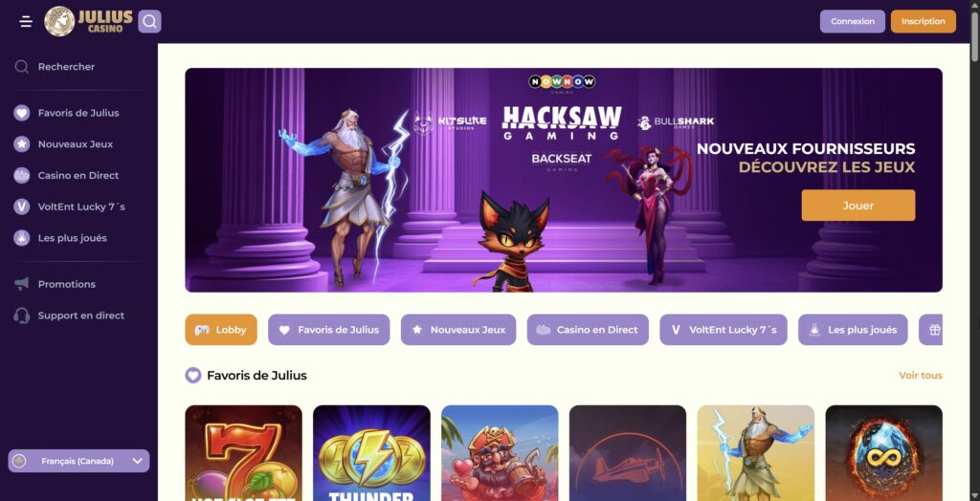Click the purple search magnifier button

click(149, 22)
